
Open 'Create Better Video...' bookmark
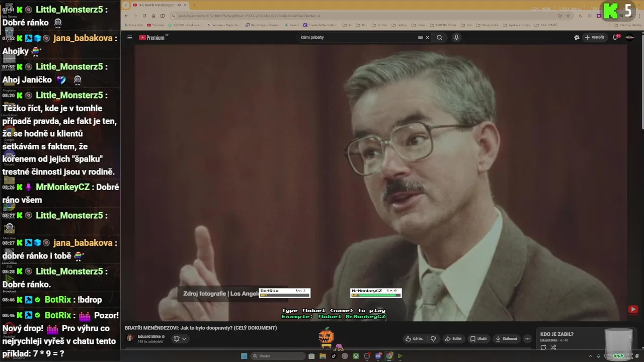click(320, 25)
